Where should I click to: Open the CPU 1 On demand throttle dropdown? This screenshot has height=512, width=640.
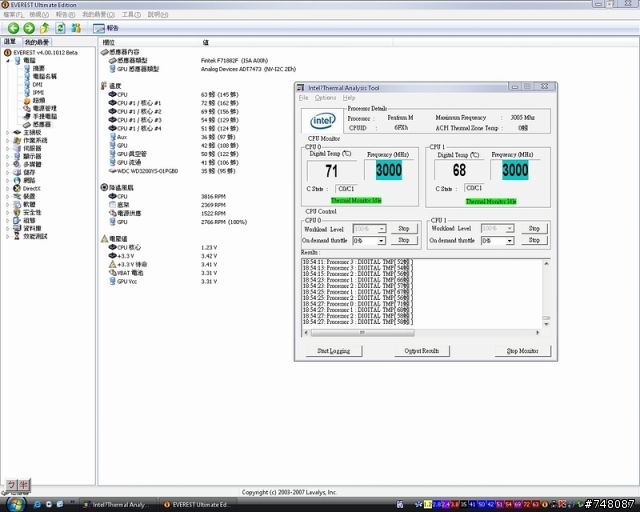pyautogui.click(x=509, y=241)
